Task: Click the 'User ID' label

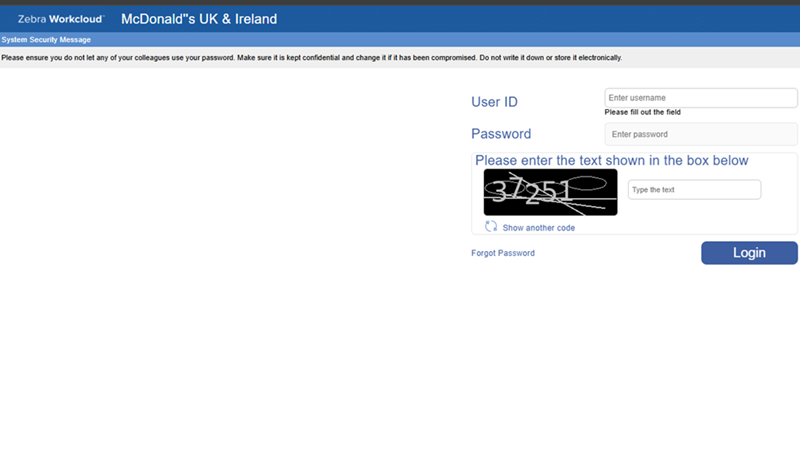Action: click(494, 102)
